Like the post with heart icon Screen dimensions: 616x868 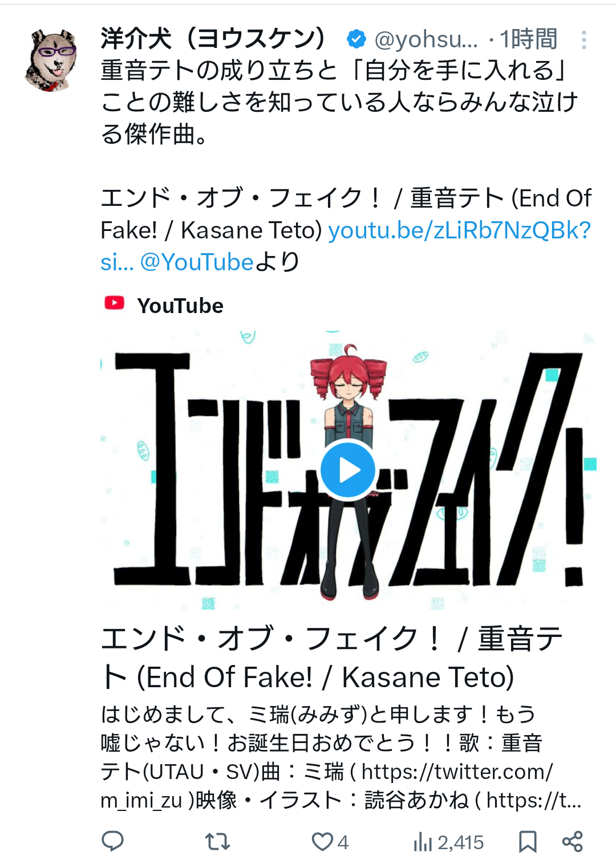322,842
